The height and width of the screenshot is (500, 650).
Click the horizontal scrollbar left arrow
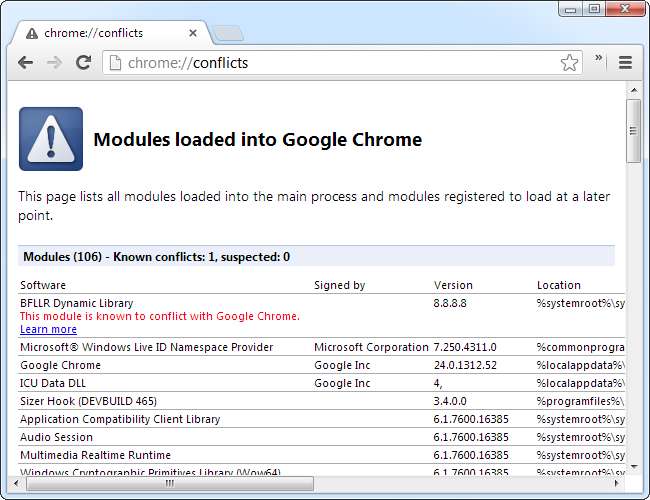click(x=16, y=483)
